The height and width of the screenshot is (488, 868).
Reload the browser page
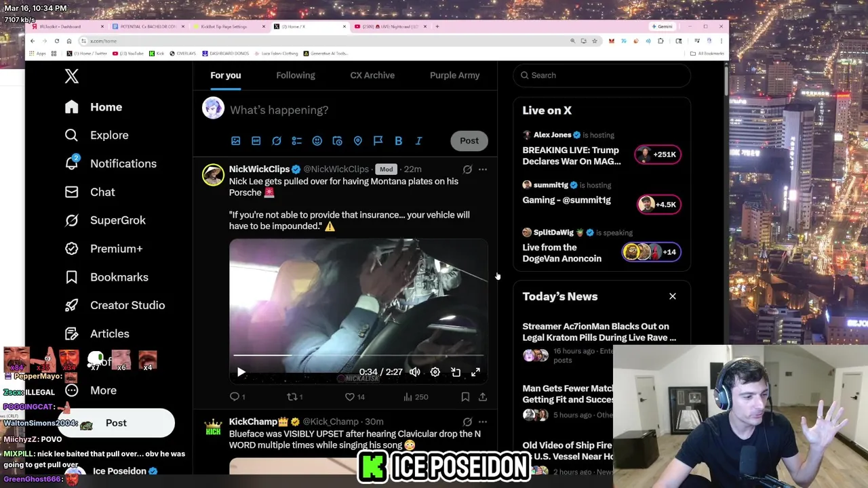point(57,41)
